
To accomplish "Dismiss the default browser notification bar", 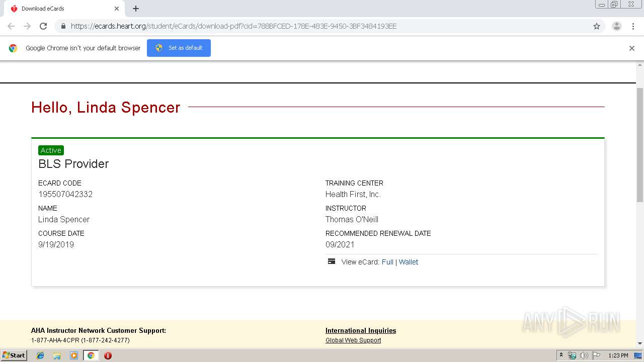I will pyautogui.click(x=632, y=48).
